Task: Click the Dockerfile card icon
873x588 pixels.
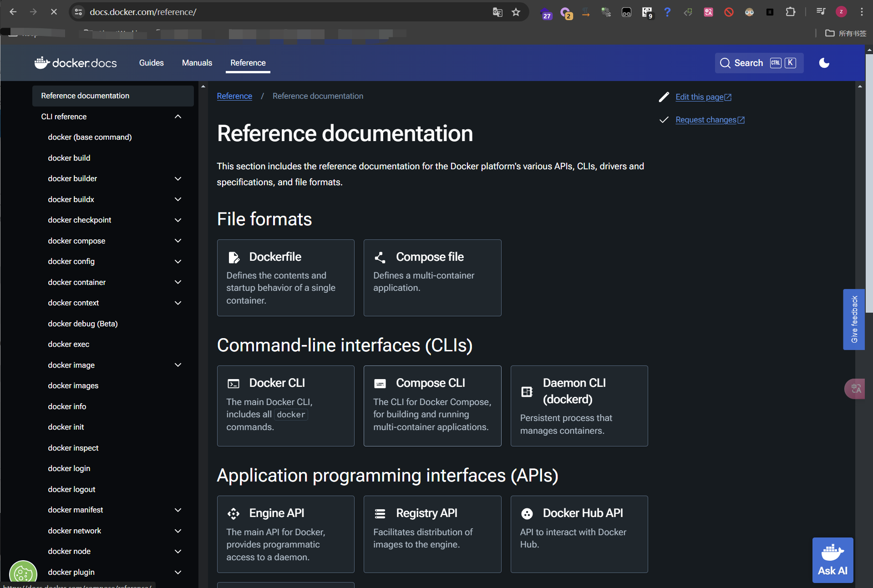Action: (233, 258)
